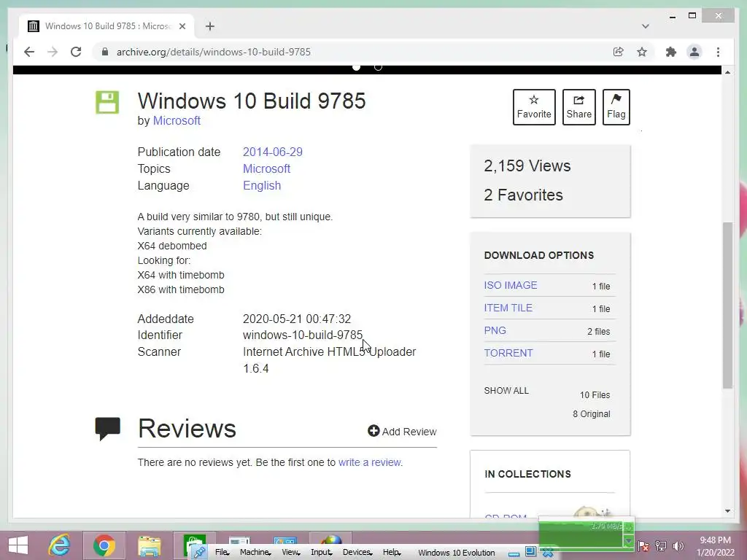Open the PNG download option

495,330
